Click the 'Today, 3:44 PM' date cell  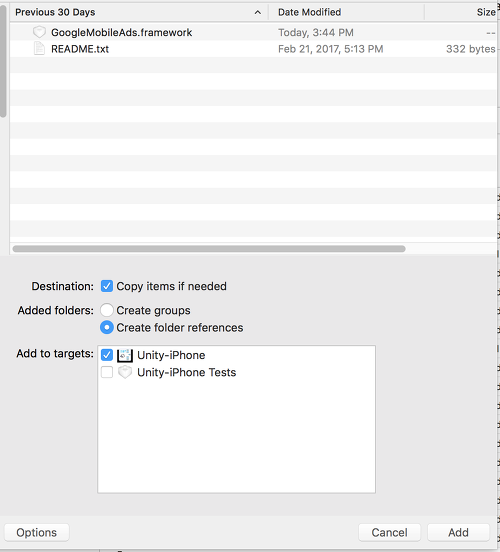coord(316,32)
